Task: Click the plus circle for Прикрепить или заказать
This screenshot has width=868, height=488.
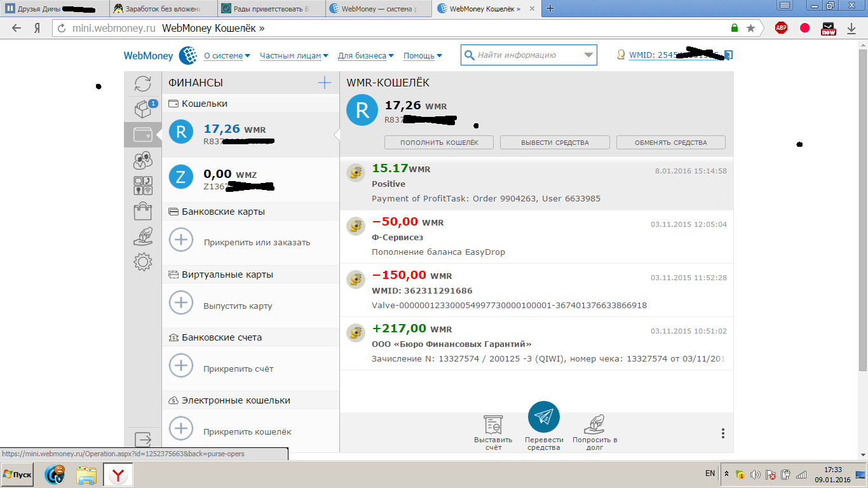Action: click(x=181, y=240)
